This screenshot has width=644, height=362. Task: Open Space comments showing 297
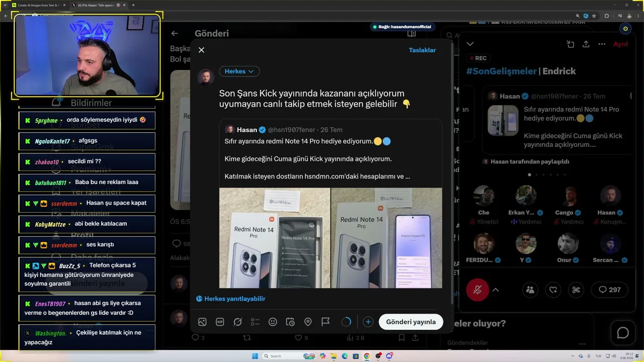coord(609,290)
